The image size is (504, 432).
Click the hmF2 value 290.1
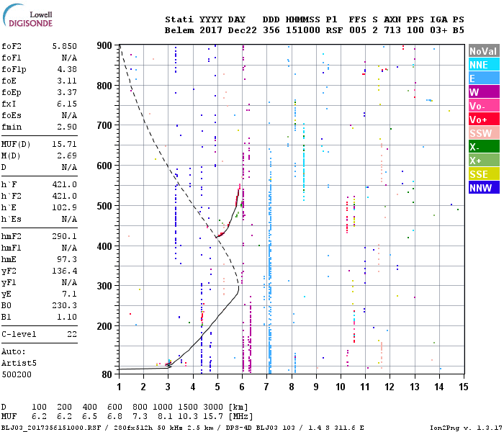click(x=65, y=237)
